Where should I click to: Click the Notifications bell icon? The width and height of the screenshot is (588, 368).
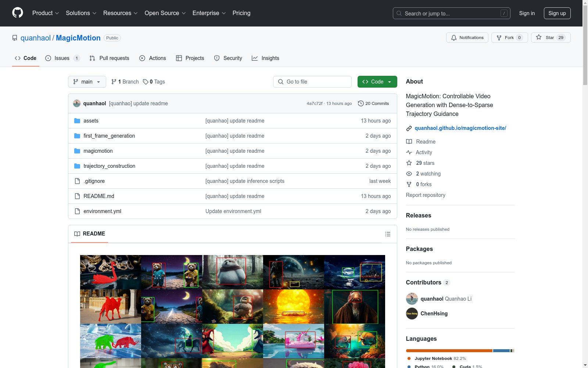[x=454, y=38]
